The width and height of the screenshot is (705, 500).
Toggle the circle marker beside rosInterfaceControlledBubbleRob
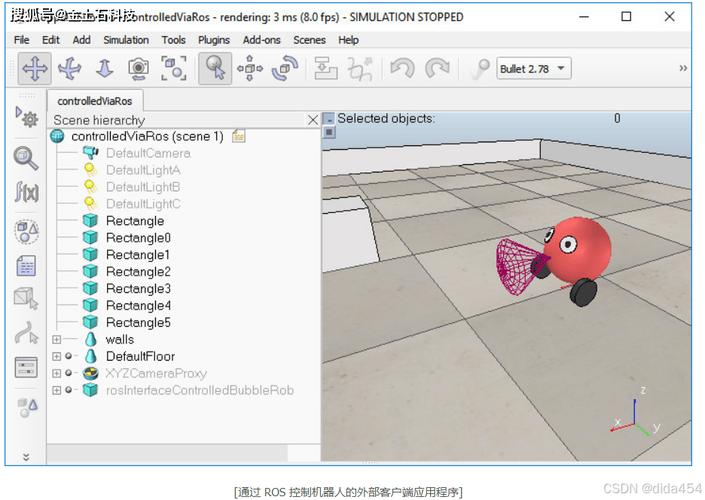tap(69, 391)
